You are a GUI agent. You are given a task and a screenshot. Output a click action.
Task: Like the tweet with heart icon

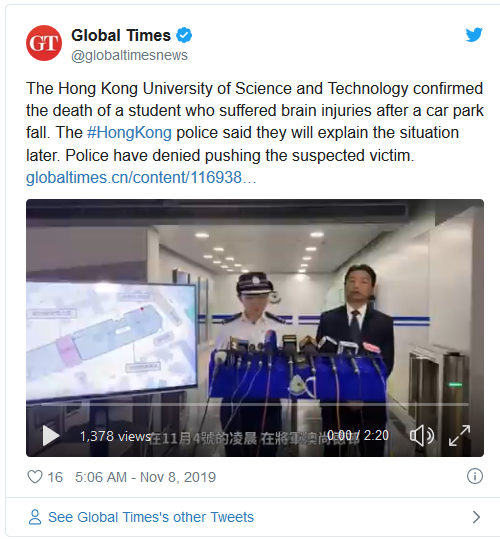tap(35, 477)
